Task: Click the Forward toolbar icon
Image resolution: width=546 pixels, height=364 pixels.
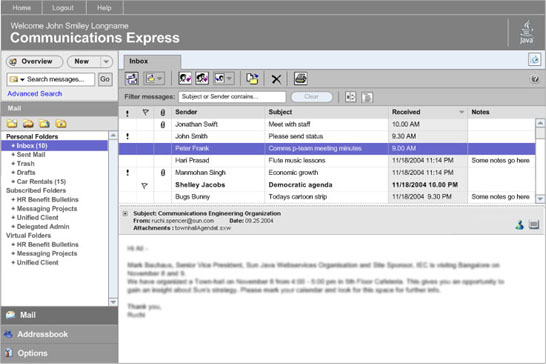Action: pyautogui.click(x=219, y=79)
